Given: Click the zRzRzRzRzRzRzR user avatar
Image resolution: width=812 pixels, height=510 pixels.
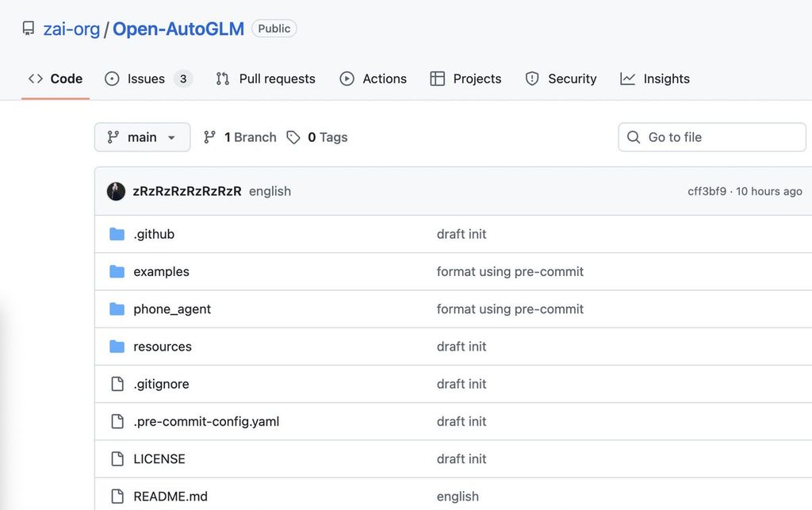Looking at the screenshot, I should click(x=117, y=191).
